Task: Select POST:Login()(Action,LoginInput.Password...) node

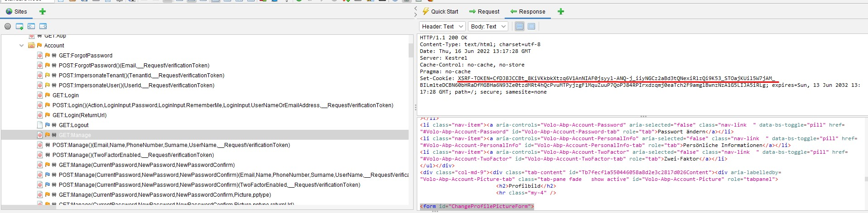Action: click(222, 105)
